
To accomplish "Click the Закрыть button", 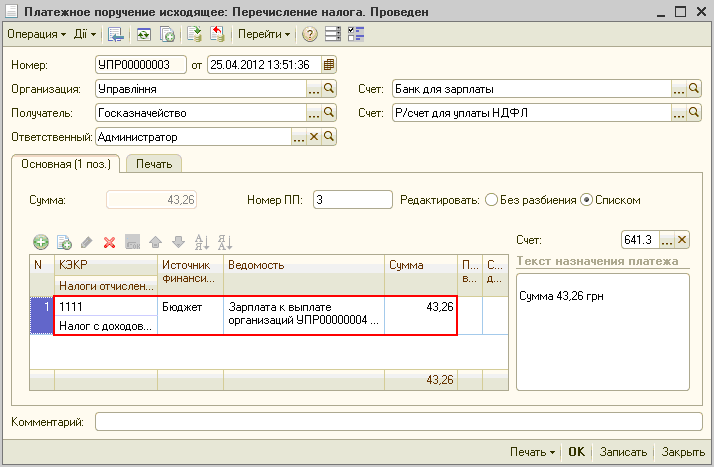I will tap(683, 452).
